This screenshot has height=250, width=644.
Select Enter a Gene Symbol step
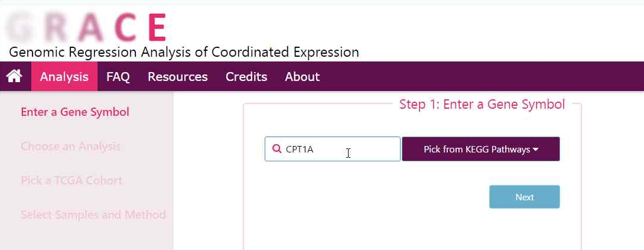[75, 112]
